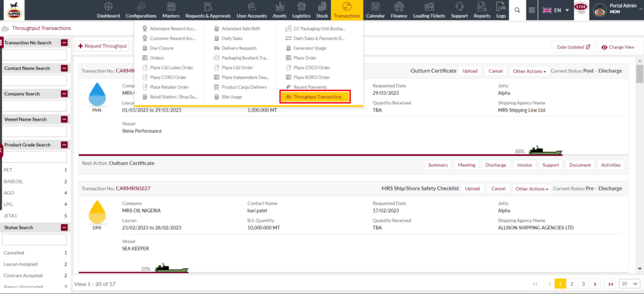The height and width of the screenshot is (294, 644).
Task: Click the Request Throughput button
Action: click(101, 46)
